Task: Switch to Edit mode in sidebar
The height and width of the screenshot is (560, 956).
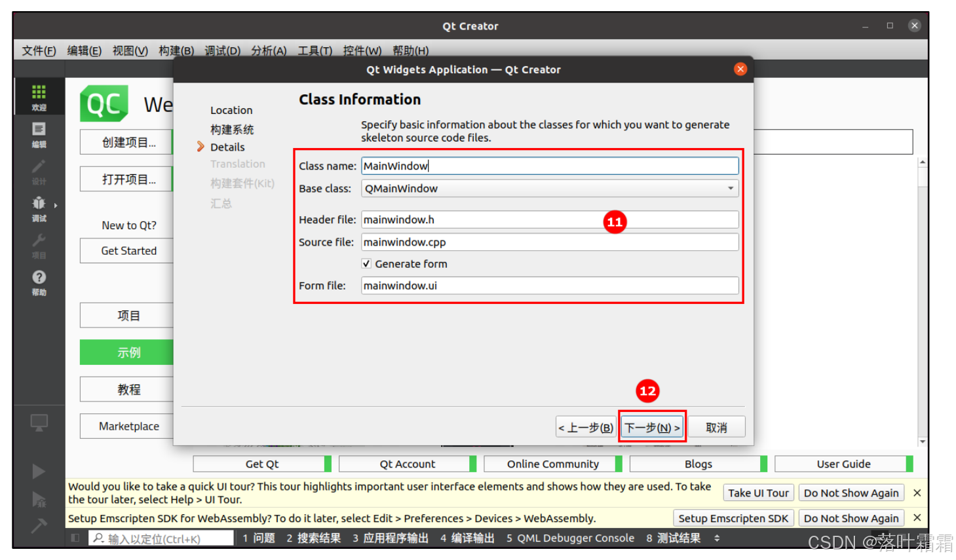Action: pos(39,134)
